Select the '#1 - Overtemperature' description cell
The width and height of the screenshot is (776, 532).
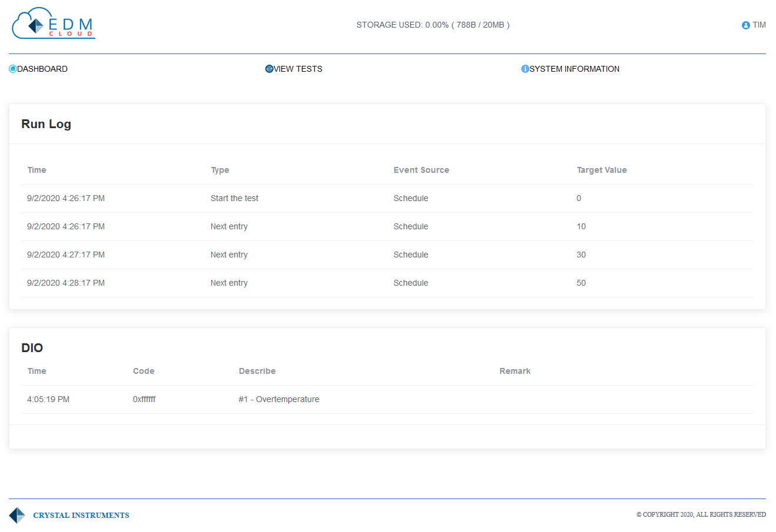point(279,399)
